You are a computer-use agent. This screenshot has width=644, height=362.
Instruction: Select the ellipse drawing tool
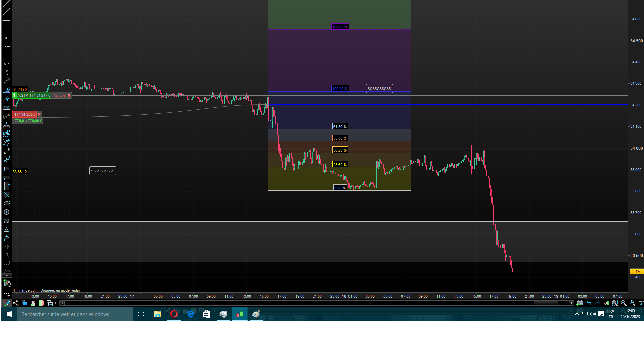click(6, 203)
